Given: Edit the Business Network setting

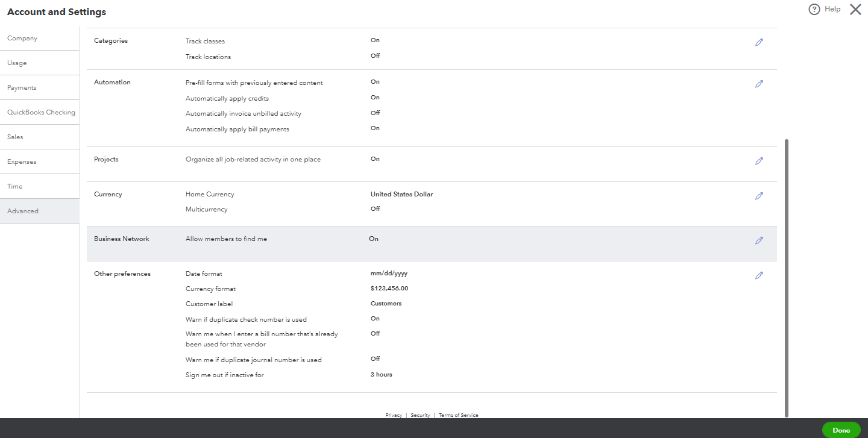Looking at the screenshot, I should click(759, 240).
